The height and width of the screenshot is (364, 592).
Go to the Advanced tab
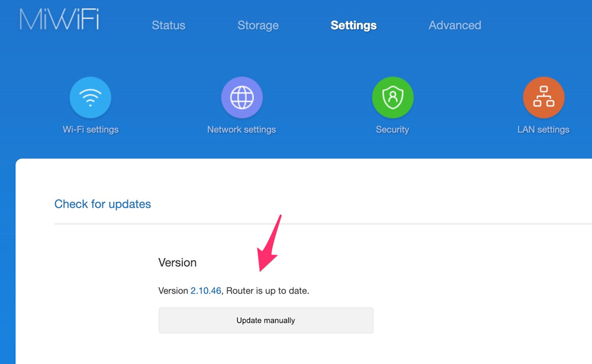455,25
